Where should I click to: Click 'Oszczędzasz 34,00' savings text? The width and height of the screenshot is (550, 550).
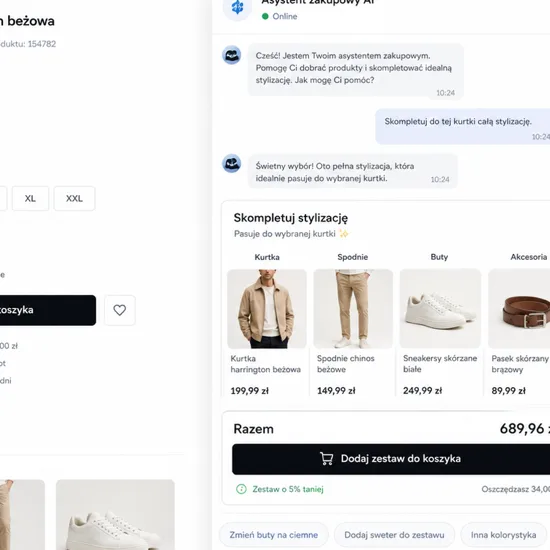[x=516, y=489]
